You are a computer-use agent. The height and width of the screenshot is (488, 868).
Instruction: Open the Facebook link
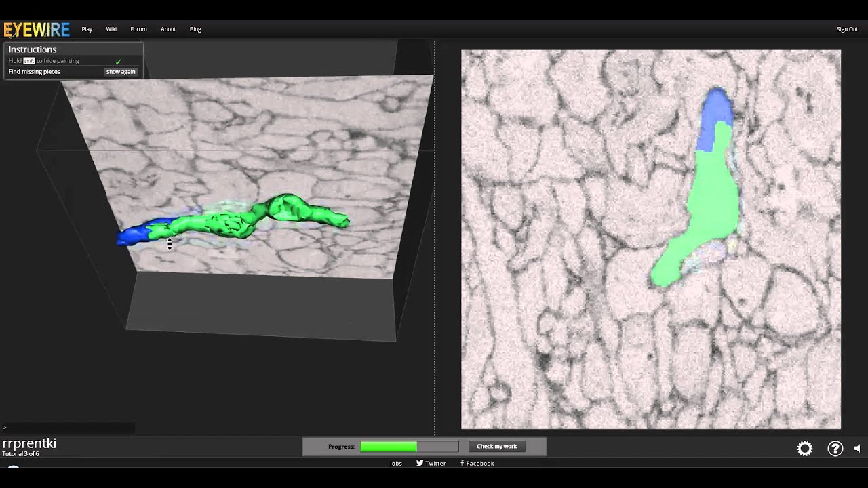coord(477,464)
